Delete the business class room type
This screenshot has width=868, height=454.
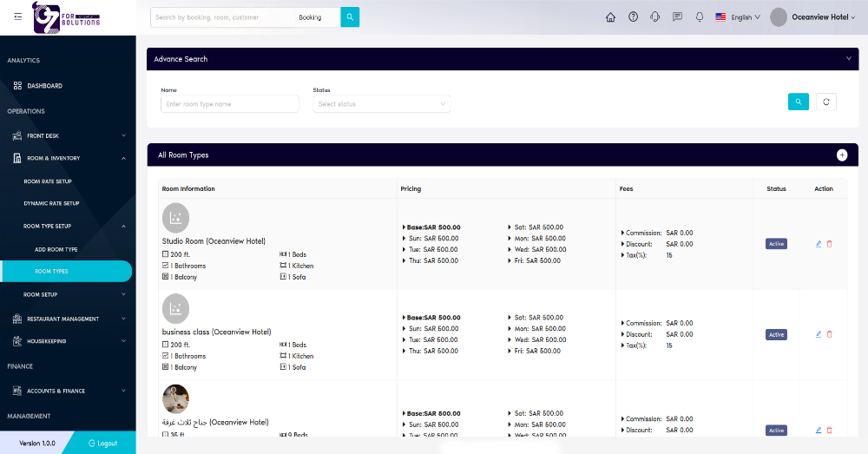coord(829,334)
